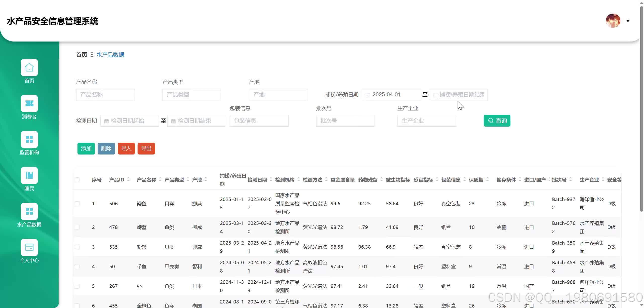Focus the 产品名称 input field

pyautogui.click(x=105, y=95)
